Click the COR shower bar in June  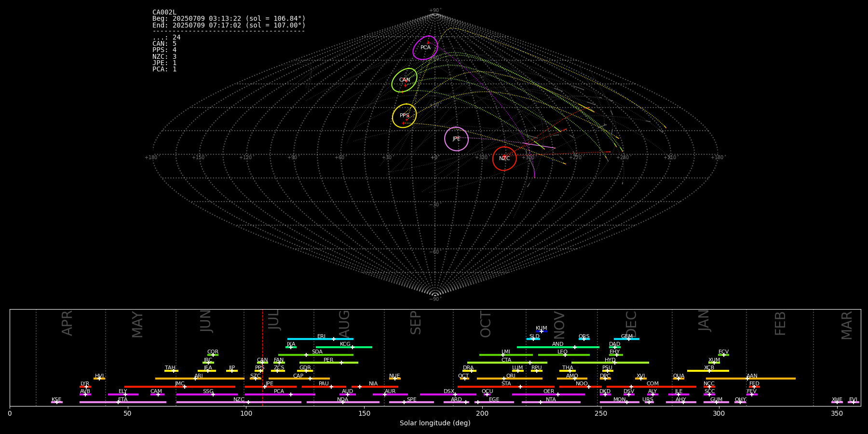213,355
